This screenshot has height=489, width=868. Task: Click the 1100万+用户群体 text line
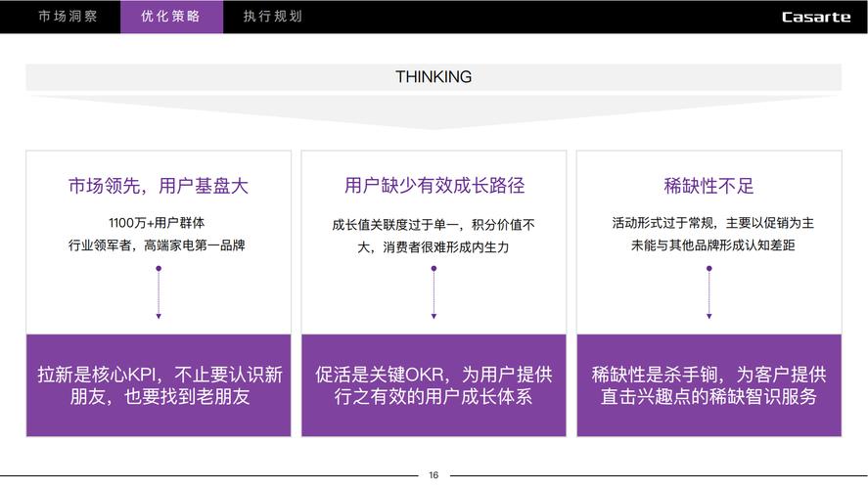pyautogui.click(x=157, y=223)
